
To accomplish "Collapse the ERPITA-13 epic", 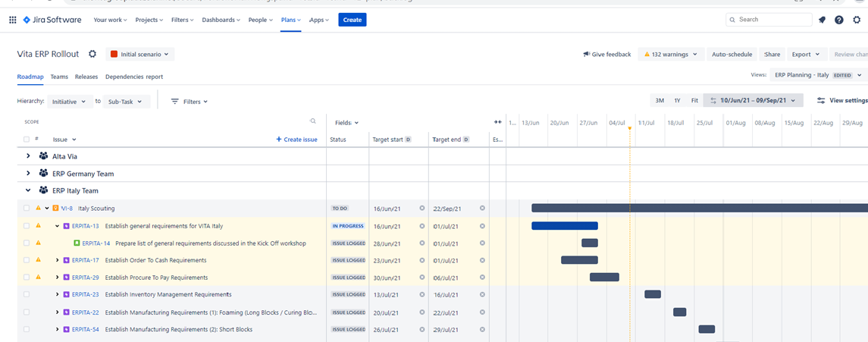I will [57, 226].
